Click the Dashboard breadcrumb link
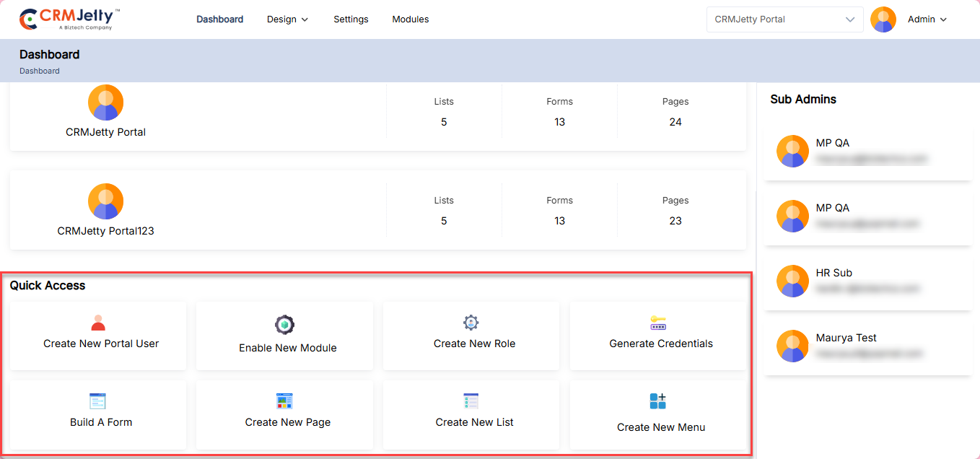Image resolution: width=980 pixels, height=459 pixels. click(40, 71)
